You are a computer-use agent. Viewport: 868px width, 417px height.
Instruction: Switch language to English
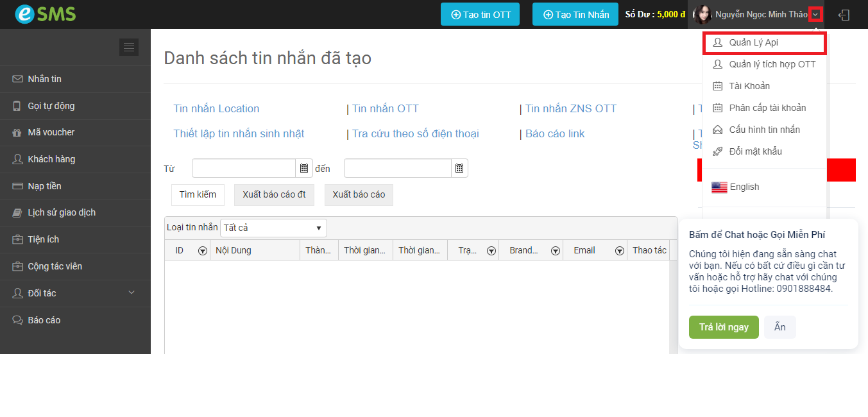pyautogui.click(x=744, y=187)
